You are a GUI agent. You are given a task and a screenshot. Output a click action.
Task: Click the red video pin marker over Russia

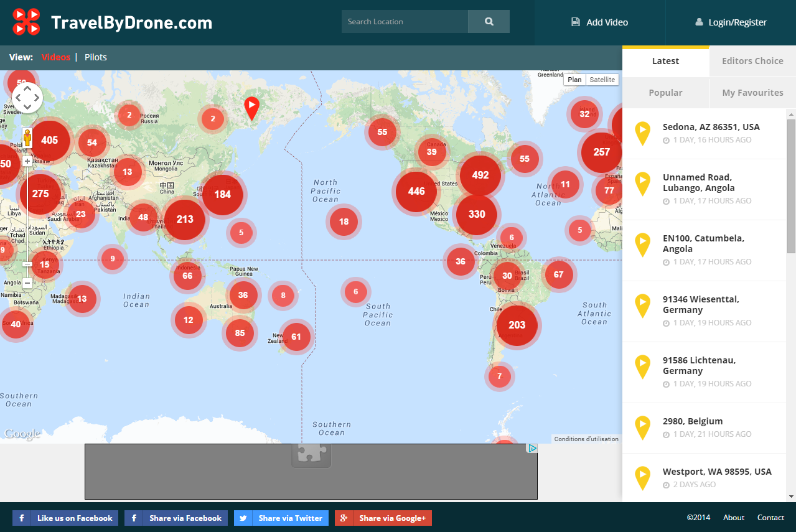[x=251, y=108]
